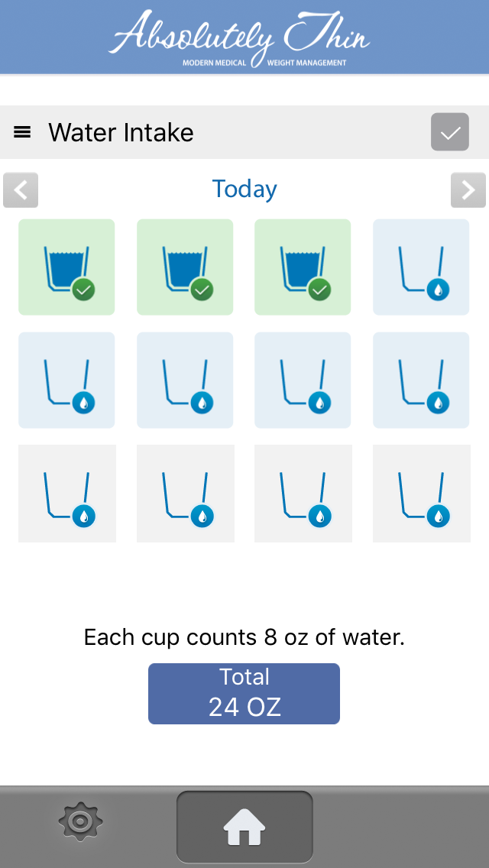Screen dimensions: 489x868
Task: Tap the Home button icon
Action: click(244, 827)
